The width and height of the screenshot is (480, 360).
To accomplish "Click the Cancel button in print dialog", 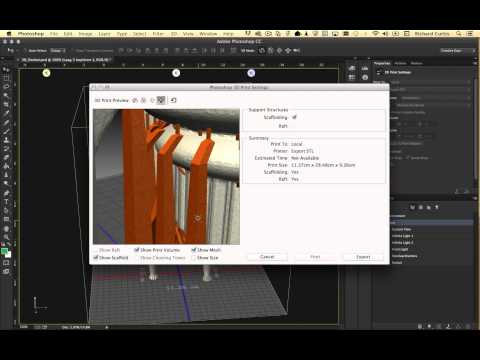I will click(267, 257).
